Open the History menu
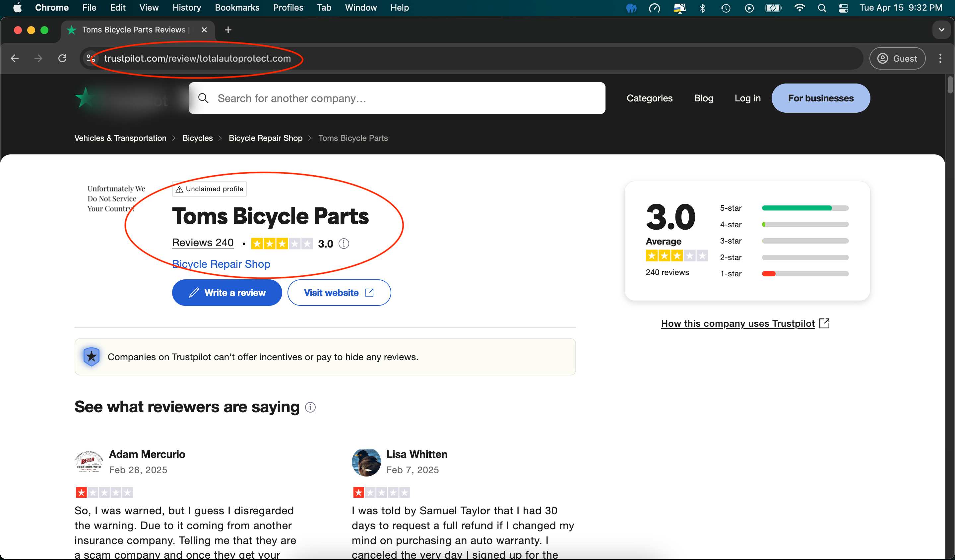Viewport: 955px width, 560px height. tap(186, 8)
